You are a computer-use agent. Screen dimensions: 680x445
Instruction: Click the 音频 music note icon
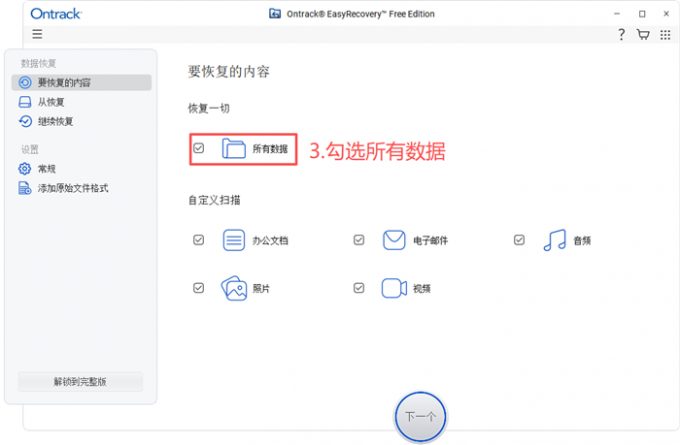555,240
